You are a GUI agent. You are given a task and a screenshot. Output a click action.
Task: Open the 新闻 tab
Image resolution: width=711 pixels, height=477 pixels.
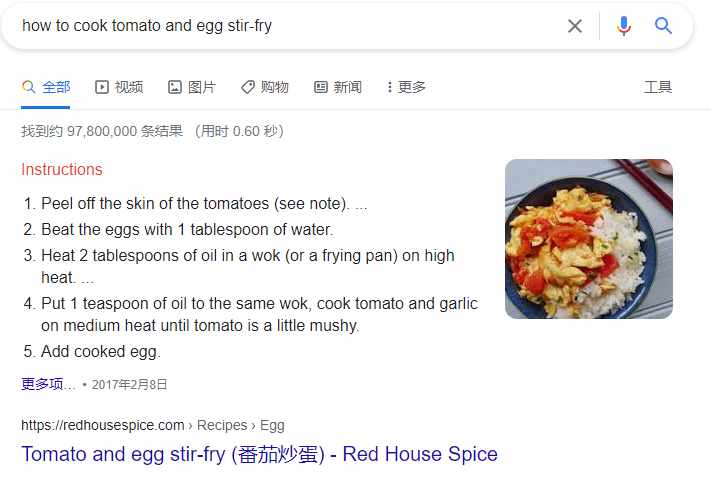pyautogui.click(x=348, y=87)
